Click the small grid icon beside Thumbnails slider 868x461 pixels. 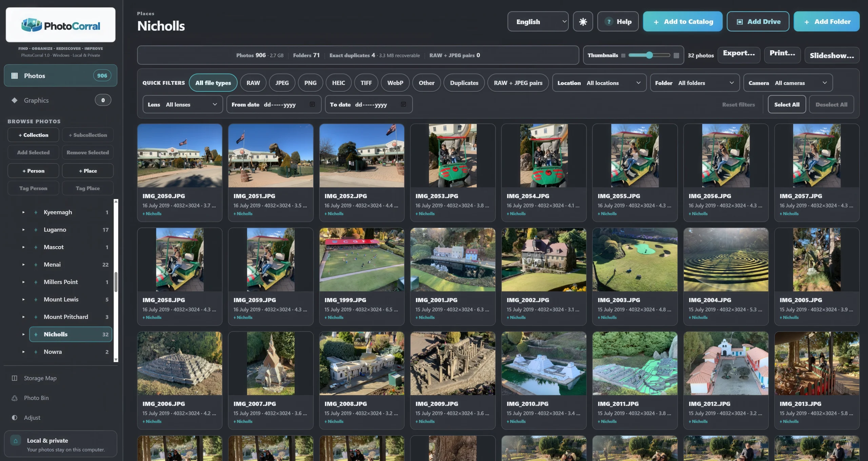coord(623,55)
